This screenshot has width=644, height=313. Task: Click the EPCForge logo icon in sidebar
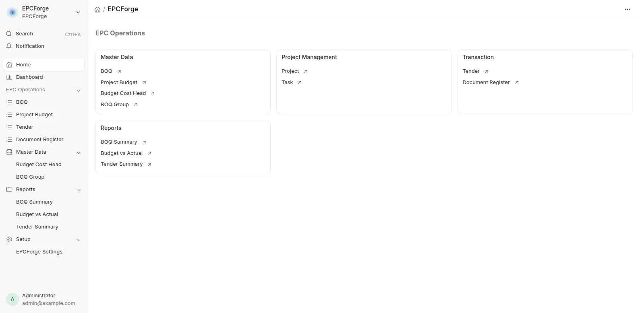(12, 12)
